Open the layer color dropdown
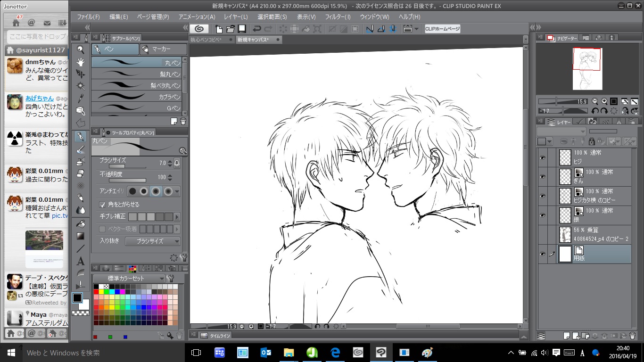The image size is (644, 362). pyautogui.click(x=545, y=141)
